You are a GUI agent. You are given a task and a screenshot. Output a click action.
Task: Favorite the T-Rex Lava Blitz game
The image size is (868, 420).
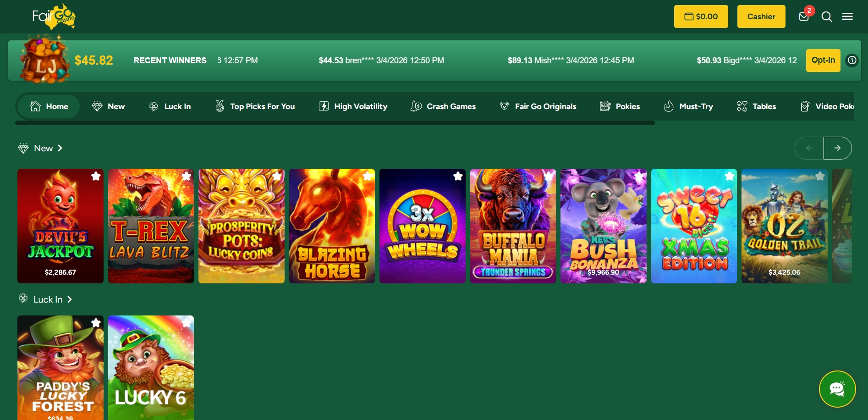[186, 176]
